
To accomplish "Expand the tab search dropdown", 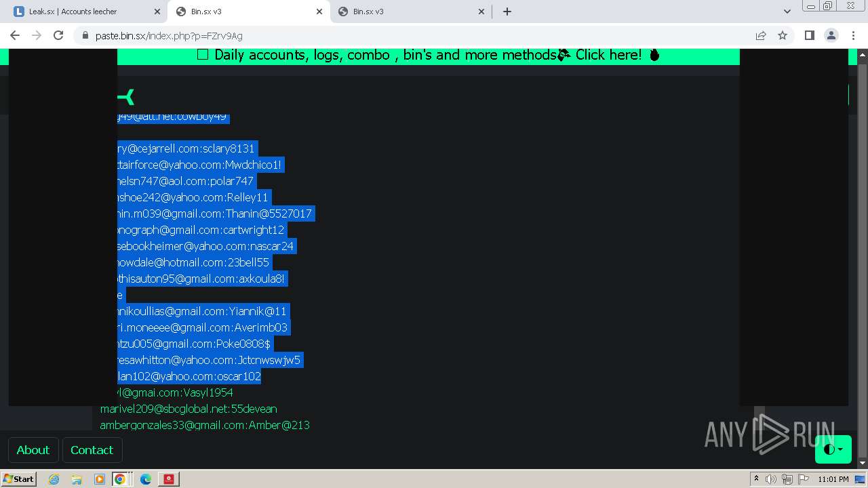I will coord(787,12).
